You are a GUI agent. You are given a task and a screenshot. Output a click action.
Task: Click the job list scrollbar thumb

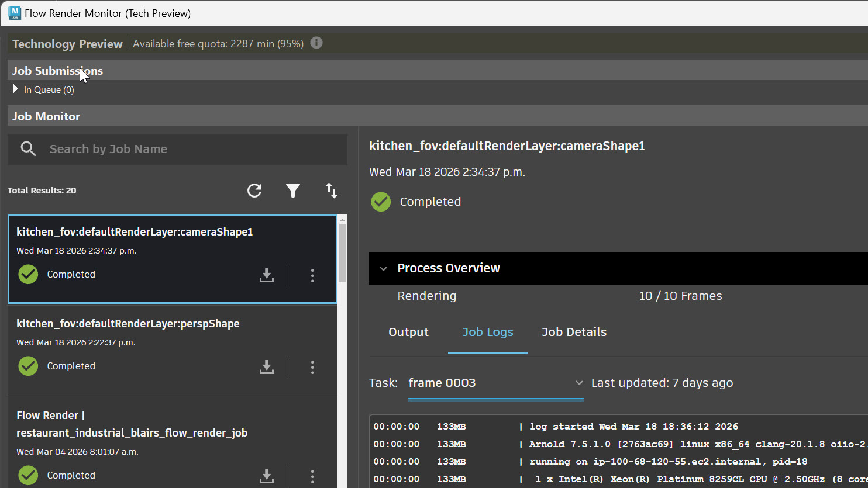tap(343, 253)
